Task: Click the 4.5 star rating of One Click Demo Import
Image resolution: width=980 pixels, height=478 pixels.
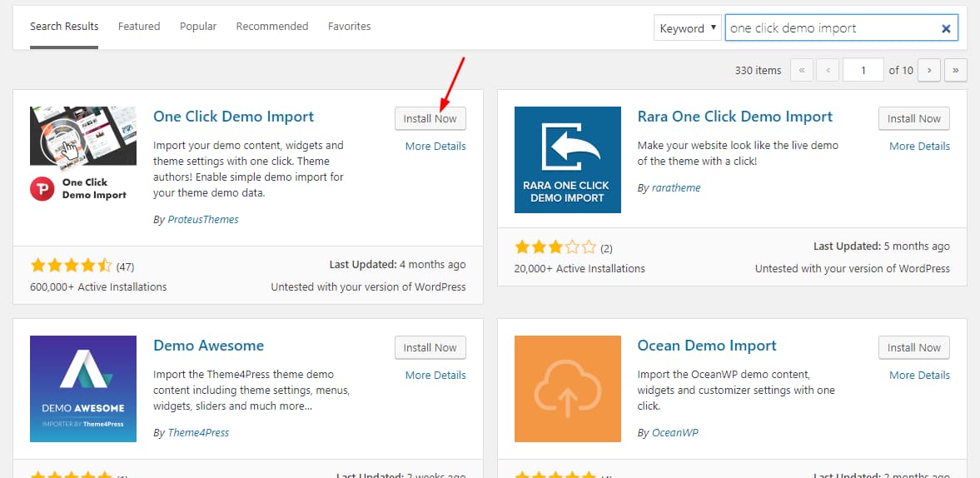Action: (71, 266)
